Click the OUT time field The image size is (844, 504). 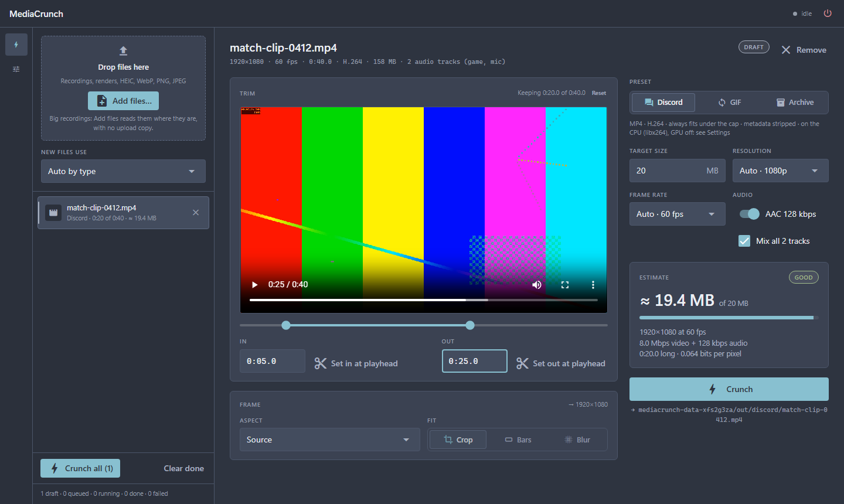475,361
